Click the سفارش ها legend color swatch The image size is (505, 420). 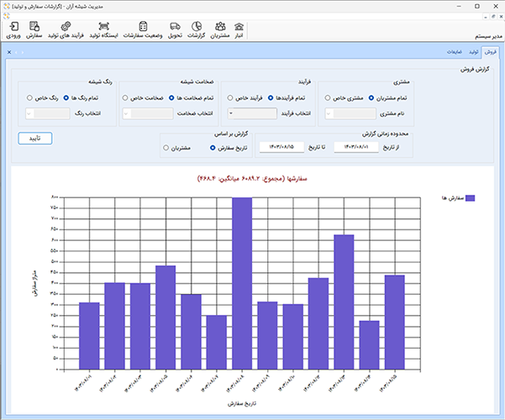471,198
